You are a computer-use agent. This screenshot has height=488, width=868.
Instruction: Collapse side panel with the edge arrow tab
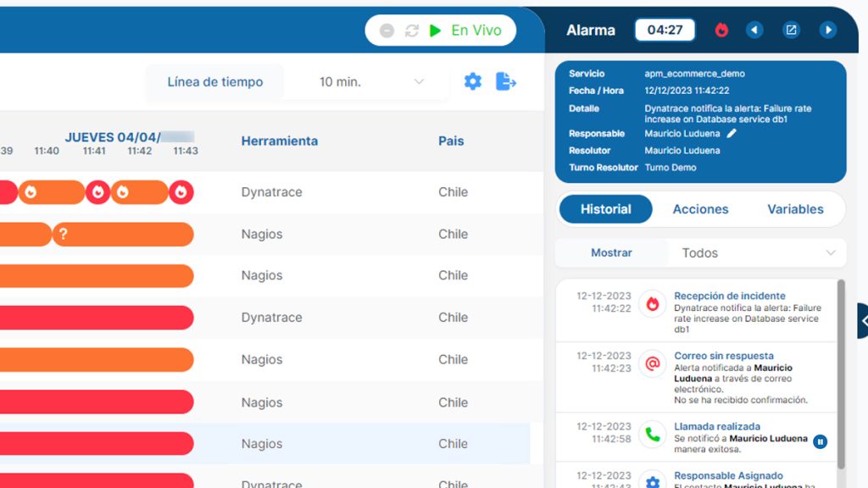pos(862,320)
